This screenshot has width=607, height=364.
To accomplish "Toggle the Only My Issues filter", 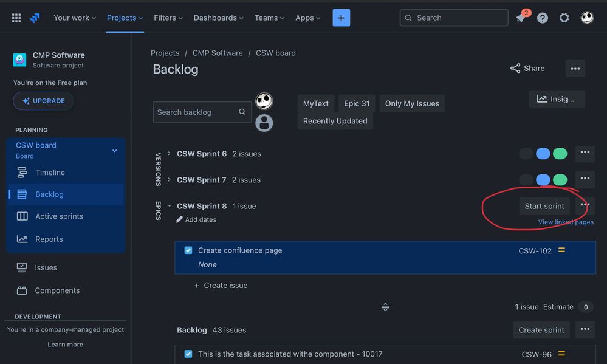I will [x=412, y=103].
